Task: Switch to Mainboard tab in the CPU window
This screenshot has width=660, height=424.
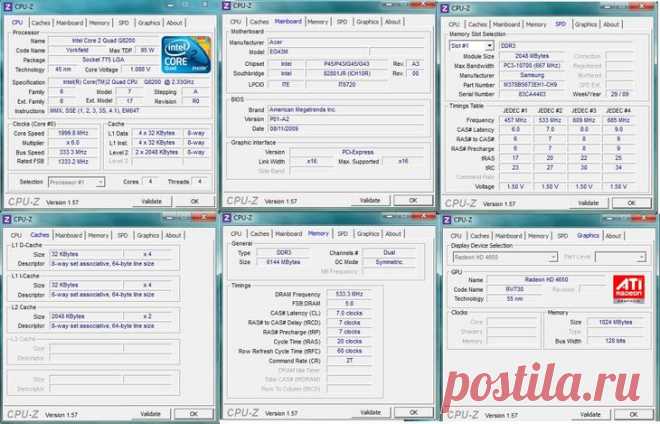Action: click(x=70, y=23)
